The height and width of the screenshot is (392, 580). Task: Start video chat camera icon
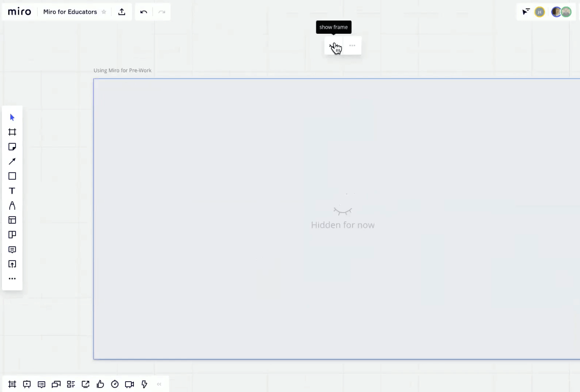tap(129, 384)
